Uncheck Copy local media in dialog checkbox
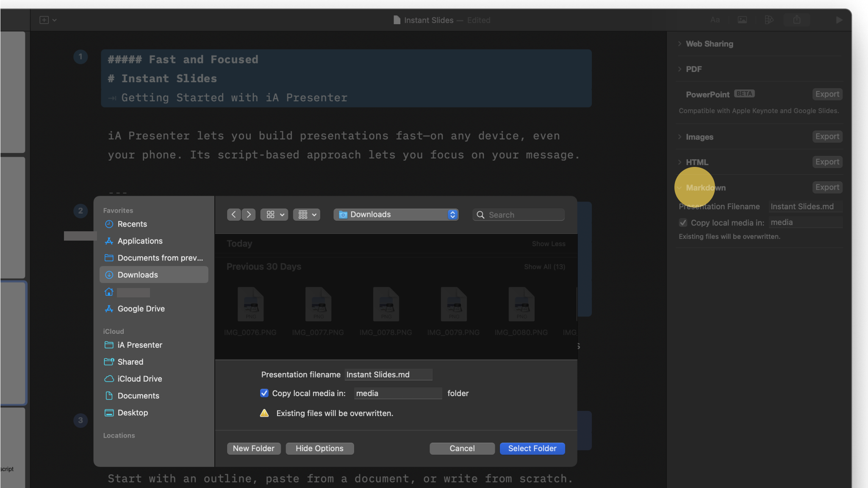Screen dimensions: 868x488 click(264, 393)
